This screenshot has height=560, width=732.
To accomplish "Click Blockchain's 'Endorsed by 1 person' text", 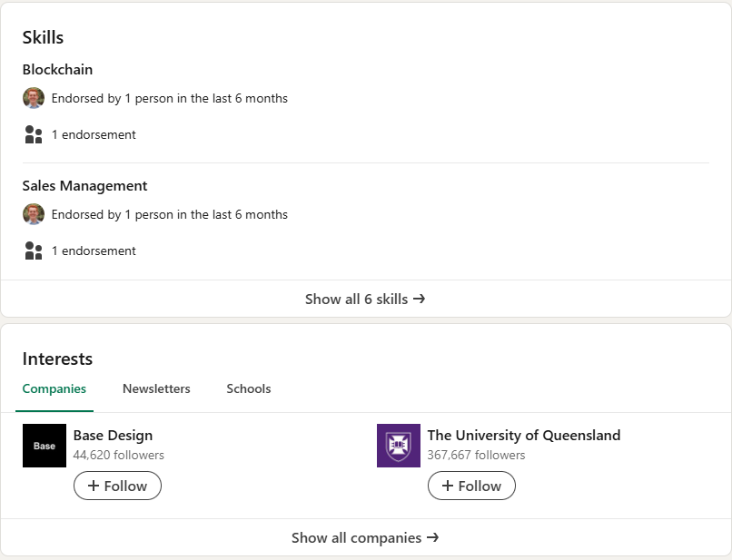I will (170, 98).
